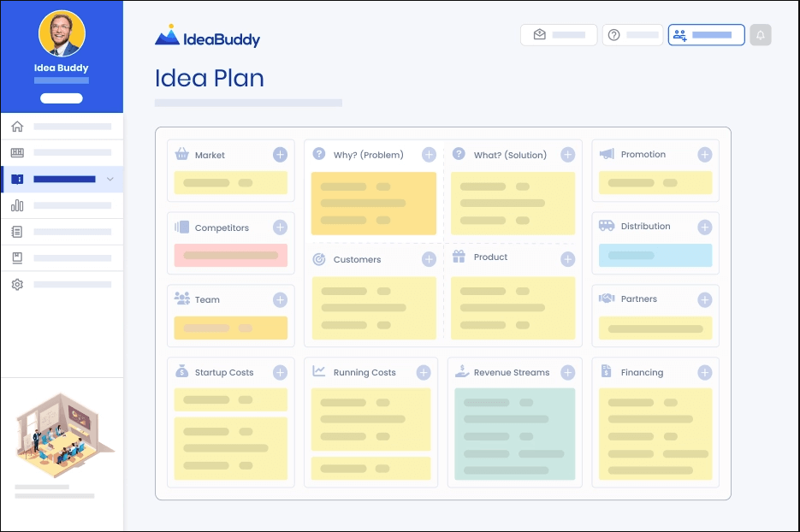This screenshot has width=800, height=532.
Task: Open the settings gear in the sidebar
Action: pos(17,284)
